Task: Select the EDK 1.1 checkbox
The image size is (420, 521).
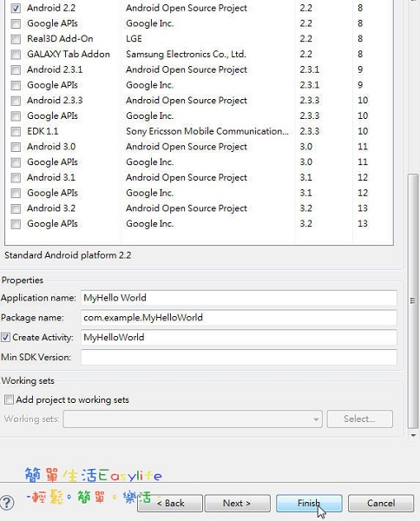Action: click(x=16, y=132)
